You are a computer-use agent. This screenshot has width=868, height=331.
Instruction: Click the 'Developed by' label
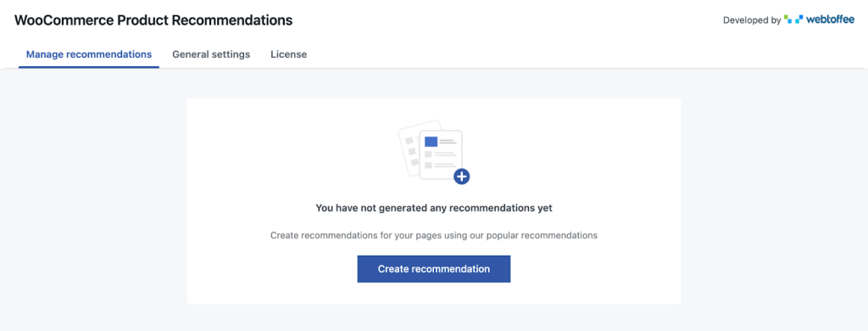tap(752, 20)
